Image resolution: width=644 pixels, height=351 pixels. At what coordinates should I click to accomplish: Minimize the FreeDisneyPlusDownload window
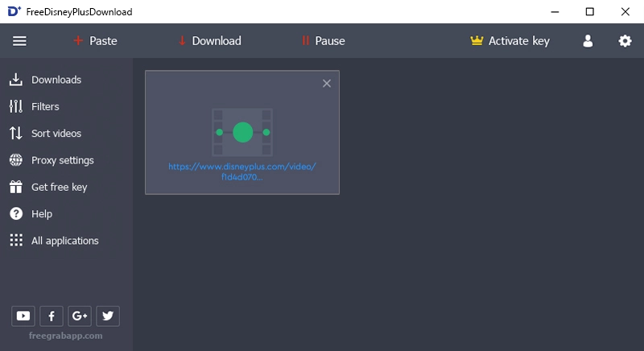point(555,12)
